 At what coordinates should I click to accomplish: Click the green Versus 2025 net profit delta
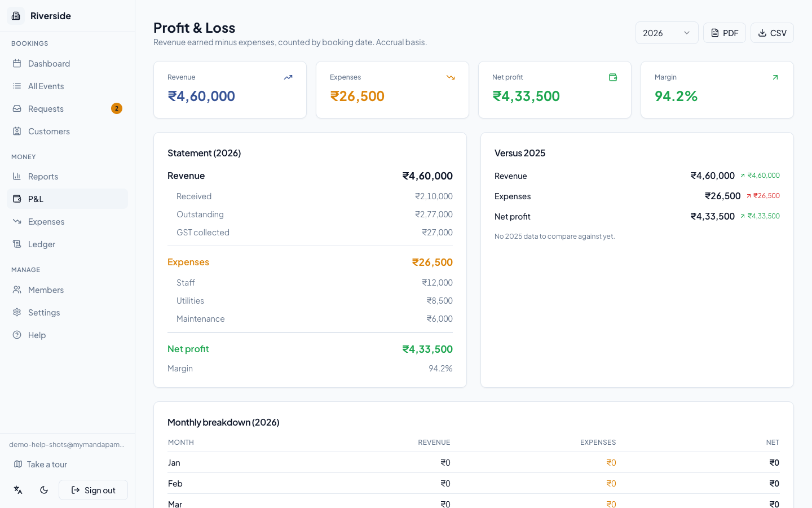pos(760,216)
